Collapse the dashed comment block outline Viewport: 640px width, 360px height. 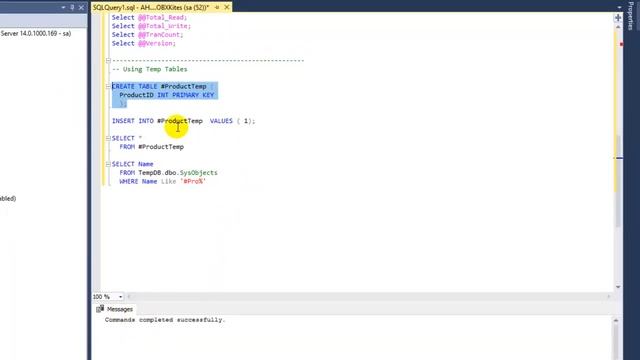[108, 60]
